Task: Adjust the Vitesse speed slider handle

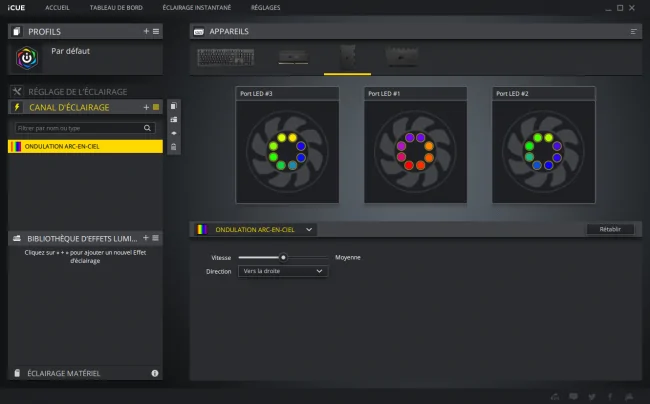Action: (x=283, y=257)
